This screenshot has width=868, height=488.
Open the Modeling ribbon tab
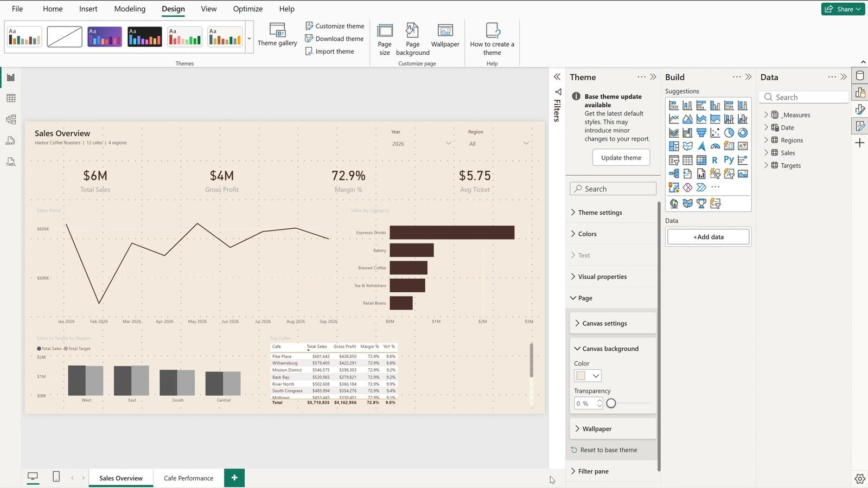click(x=130, y=9)
